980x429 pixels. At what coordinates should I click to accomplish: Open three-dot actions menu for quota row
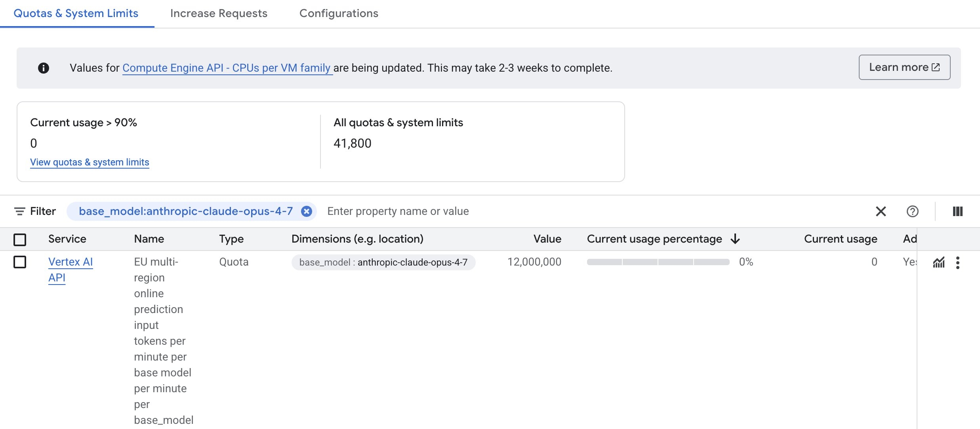click(x=957, y=262)
